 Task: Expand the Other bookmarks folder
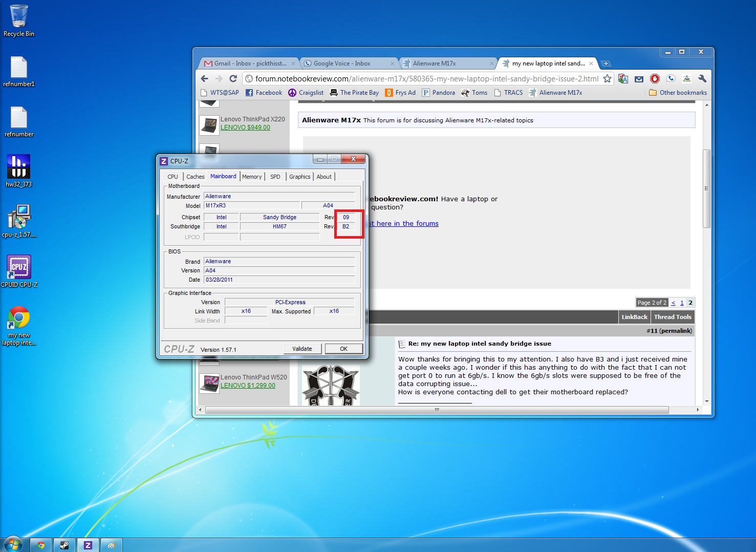678,93
